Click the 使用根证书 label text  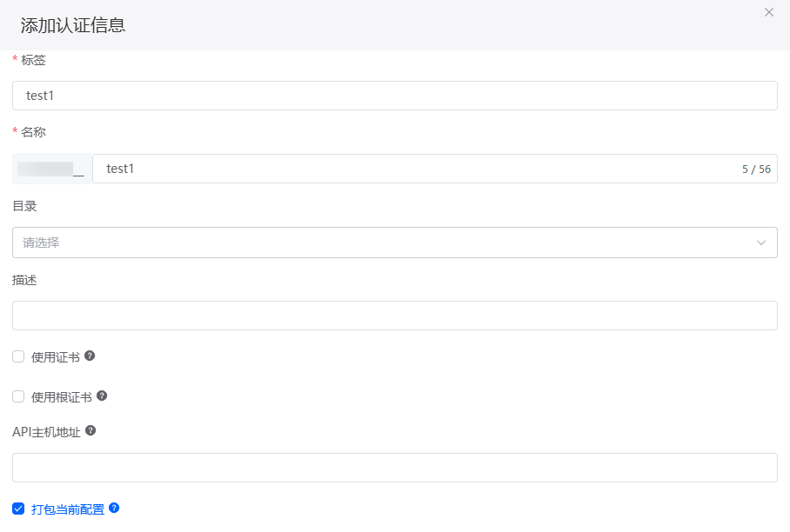point(62,397)
